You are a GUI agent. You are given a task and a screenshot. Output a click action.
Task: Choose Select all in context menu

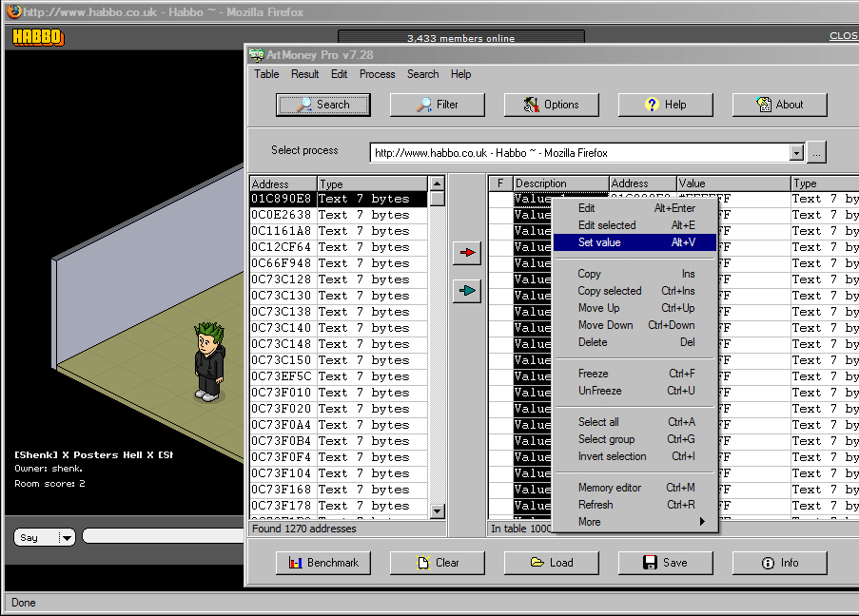tap(635, 422)
